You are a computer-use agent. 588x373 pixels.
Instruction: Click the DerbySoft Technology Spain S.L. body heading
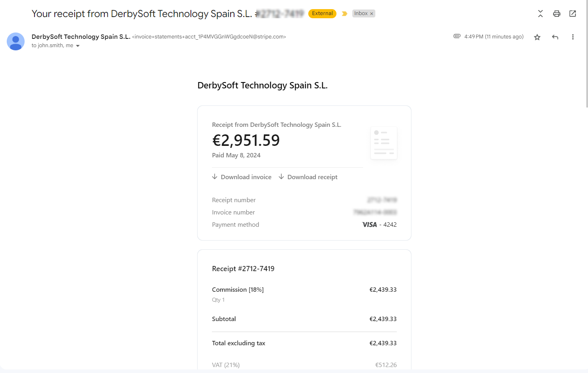click(263, 86)
